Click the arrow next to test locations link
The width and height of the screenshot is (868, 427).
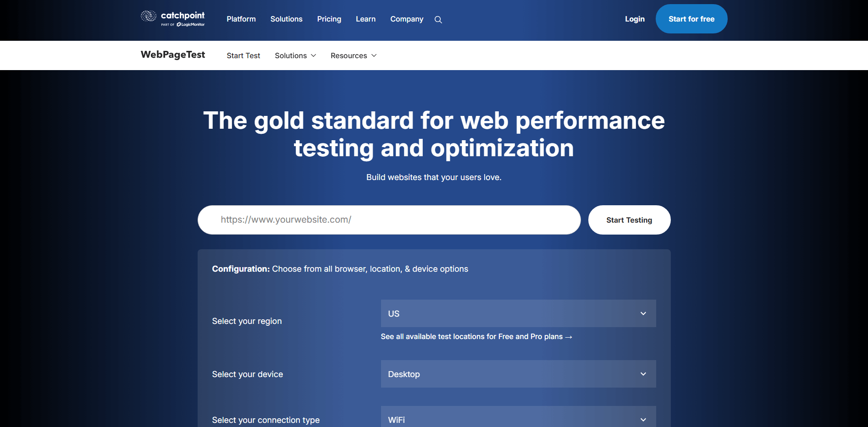click(569, 337)
